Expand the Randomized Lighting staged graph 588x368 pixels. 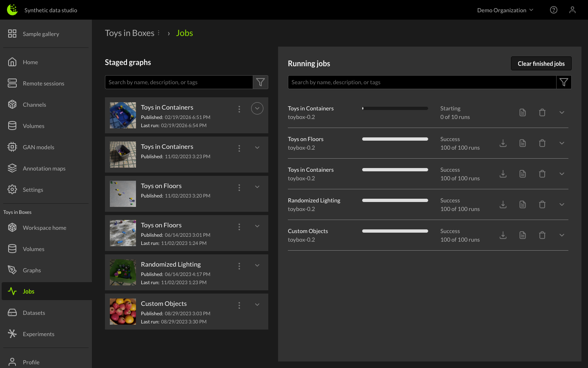(257, 265)
